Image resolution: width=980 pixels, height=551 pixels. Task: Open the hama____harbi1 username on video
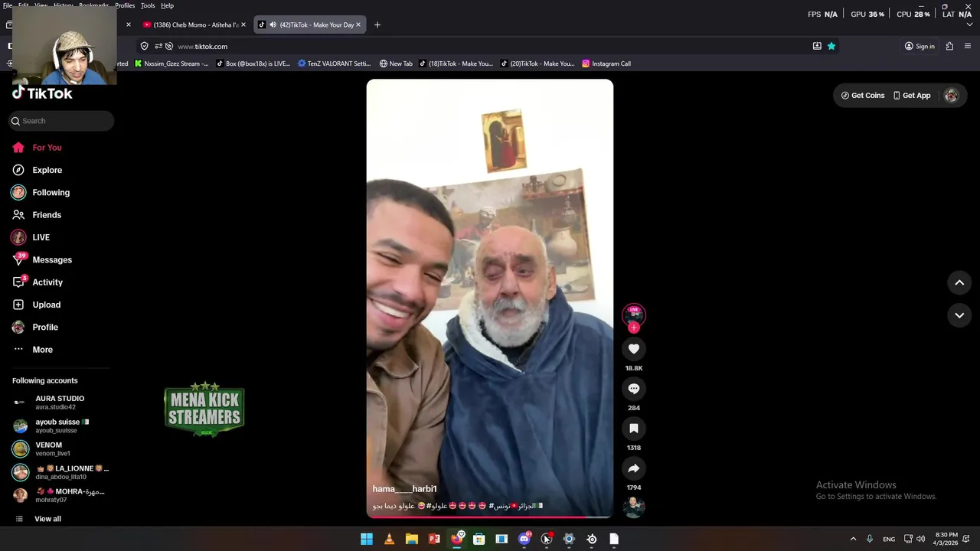click(x=404, y=489)
